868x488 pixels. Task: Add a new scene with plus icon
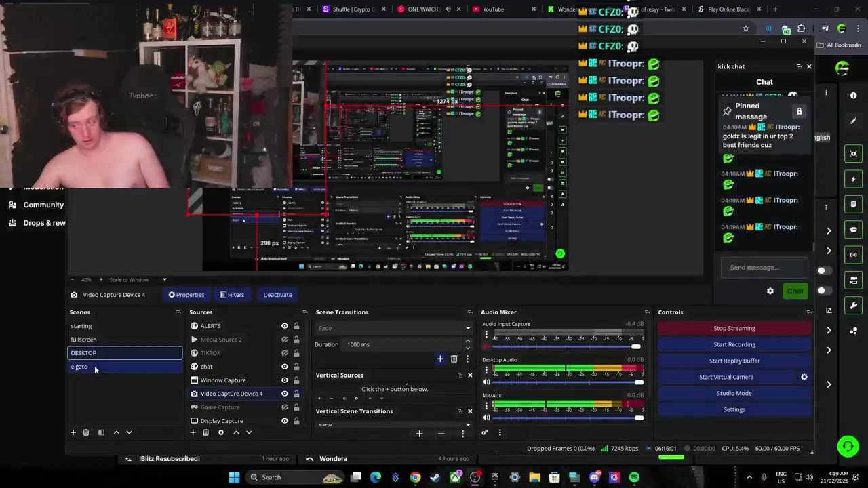[73, 432]
